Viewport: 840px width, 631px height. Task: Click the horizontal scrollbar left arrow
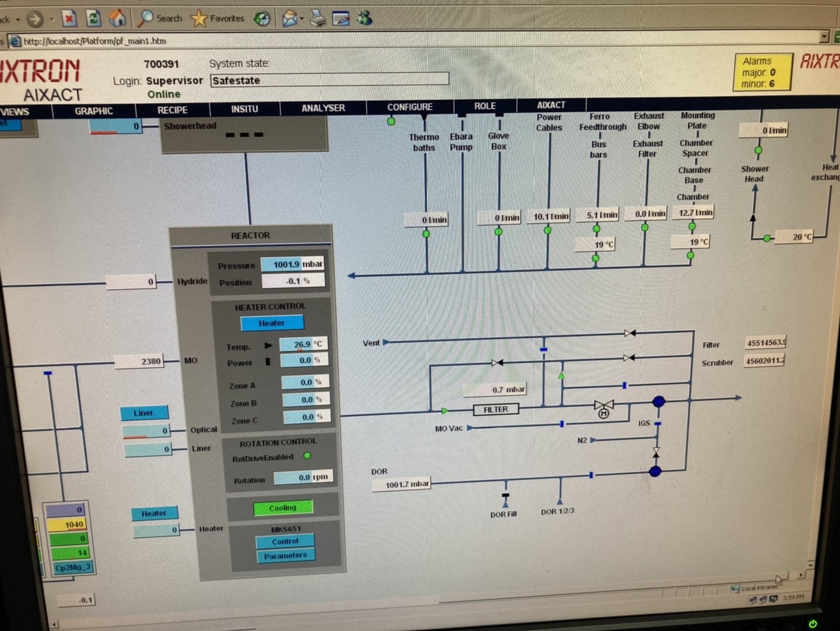click(54, 624)
